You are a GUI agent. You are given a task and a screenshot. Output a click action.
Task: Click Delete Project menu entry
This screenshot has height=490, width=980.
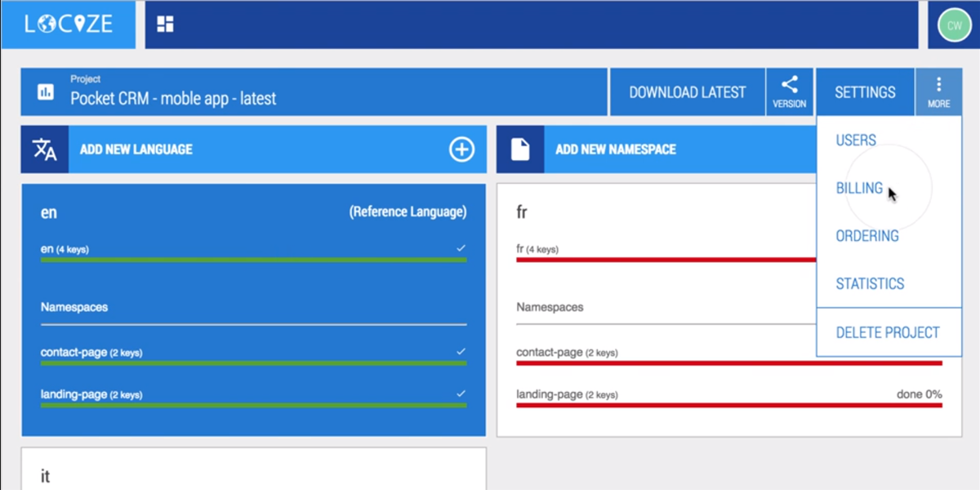point(888,333)
